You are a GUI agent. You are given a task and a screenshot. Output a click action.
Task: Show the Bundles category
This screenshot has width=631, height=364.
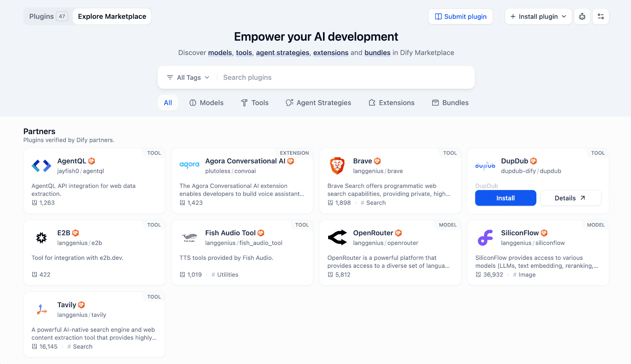[x=450, y=103]
